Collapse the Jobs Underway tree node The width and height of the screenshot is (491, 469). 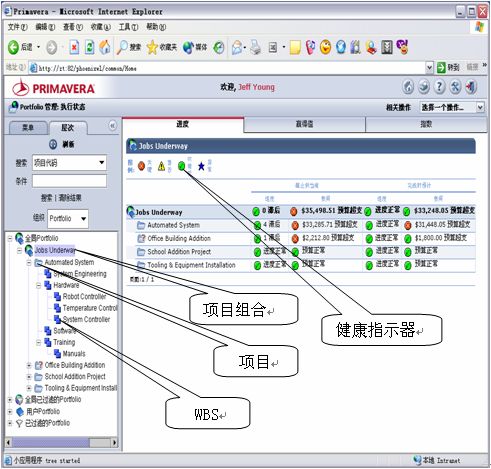19,250
